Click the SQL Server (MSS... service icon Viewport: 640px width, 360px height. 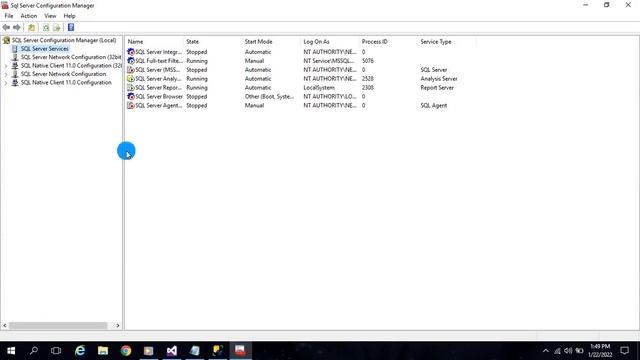[x=131, y=70]
